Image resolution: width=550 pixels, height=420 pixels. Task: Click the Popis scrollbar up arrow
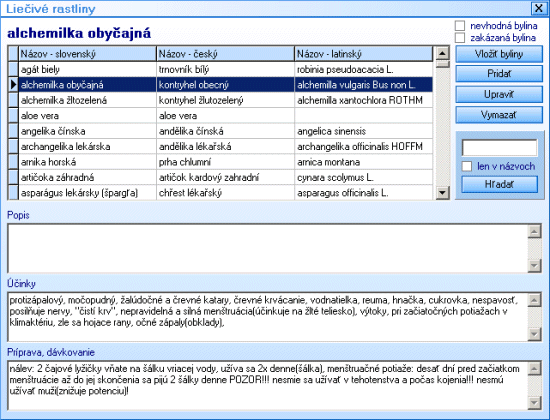[534, 231]
